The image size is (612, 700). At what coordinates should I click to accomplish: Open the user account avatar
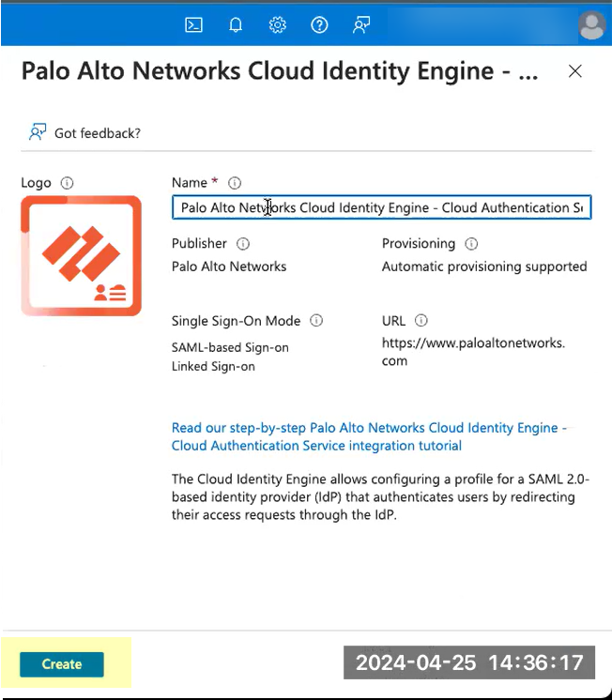[x=591, y=25]
